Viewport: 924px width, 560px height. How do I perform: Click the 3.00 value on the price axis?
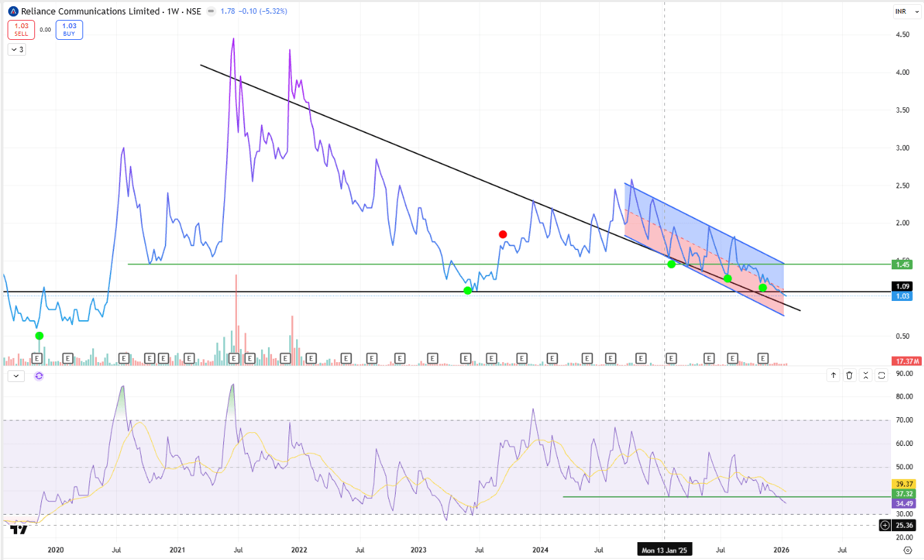click(902, 148)
